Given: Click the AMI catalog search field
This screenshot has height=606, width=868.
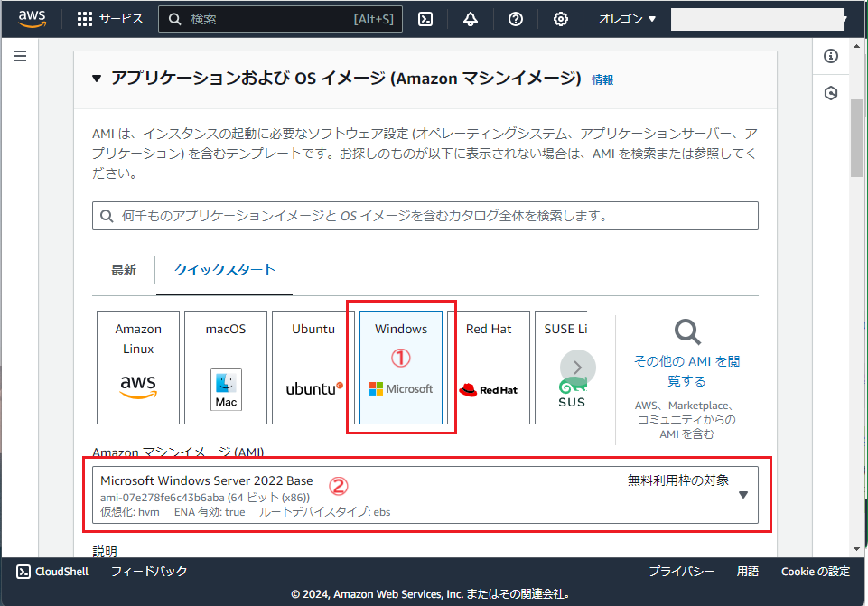Looking at the screenshot, I should pos(425,216).
